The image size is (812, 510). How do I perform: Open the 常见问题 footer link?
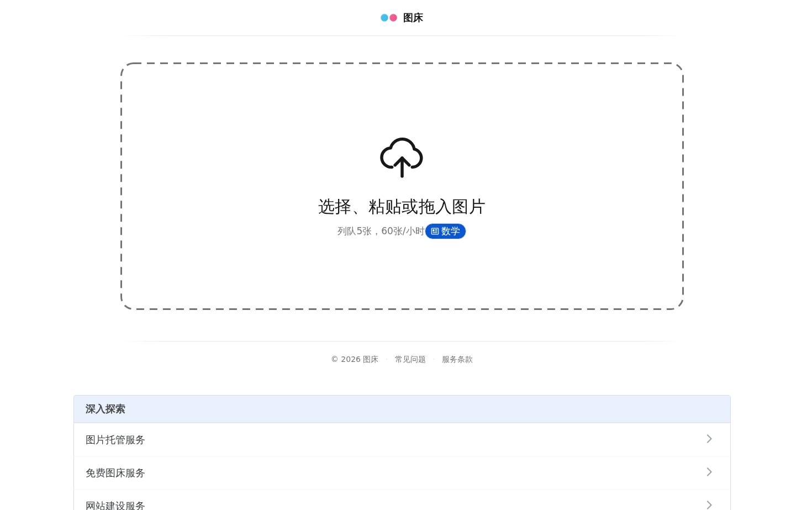[x=410, y=359]
